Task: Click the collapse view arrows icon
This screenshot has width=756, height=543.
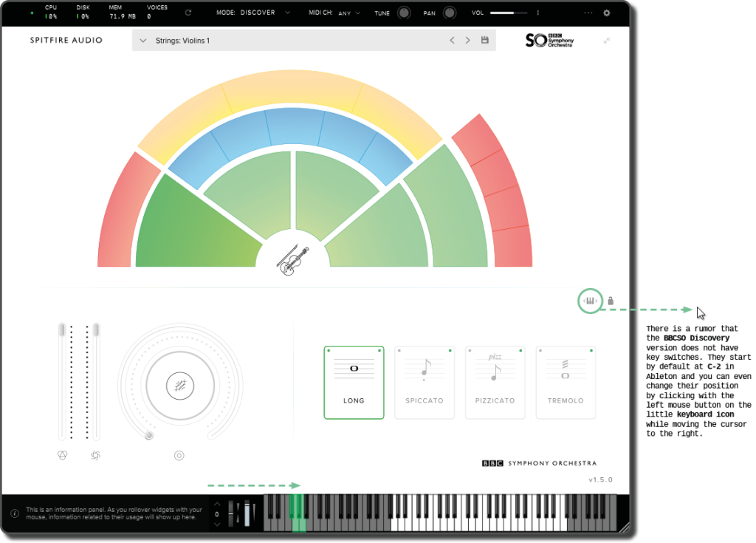Action: [x=607, y=41]
